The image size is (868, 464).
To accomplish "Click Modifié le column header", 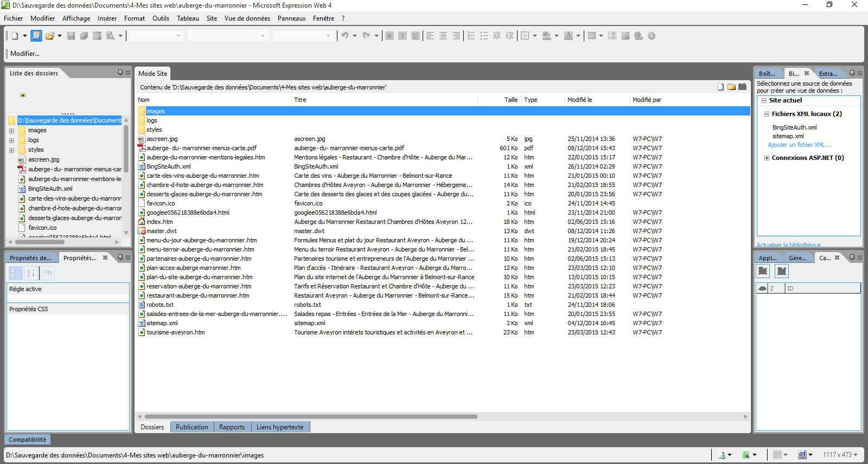I will click(579, 100).
